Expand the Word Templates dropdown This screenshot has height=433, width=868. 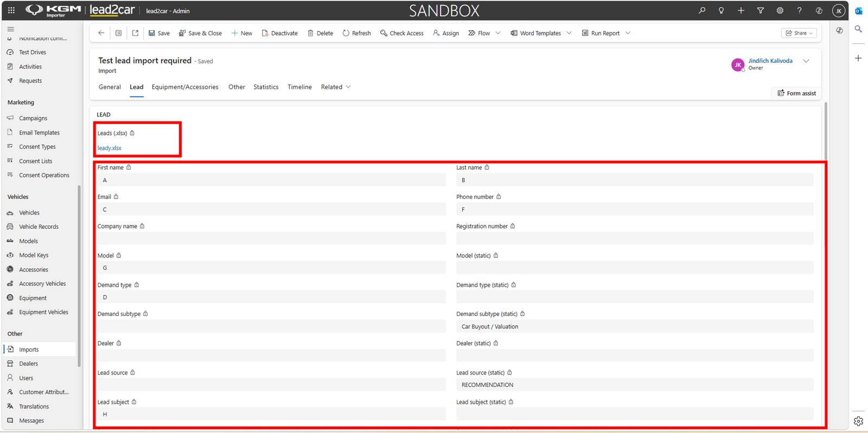569,33
